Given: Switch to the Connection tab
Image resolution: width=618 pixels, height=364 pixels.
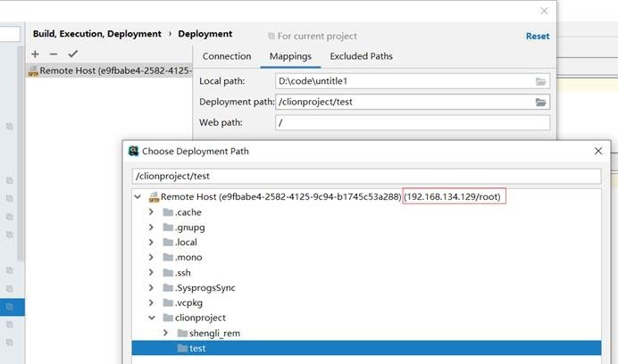Looking at the screenshot, I should pyautogui.click(x=227, y=56).
